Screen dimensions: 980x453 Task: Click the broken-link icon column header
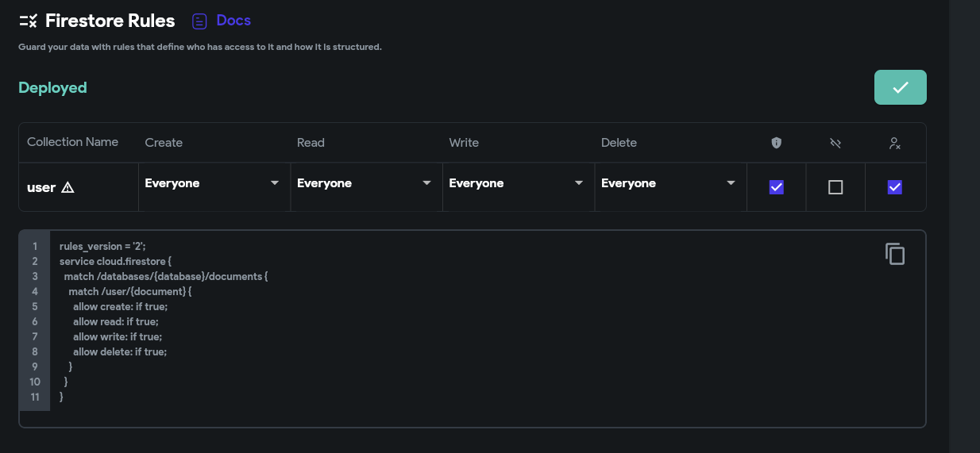click(x=835, y=143)
